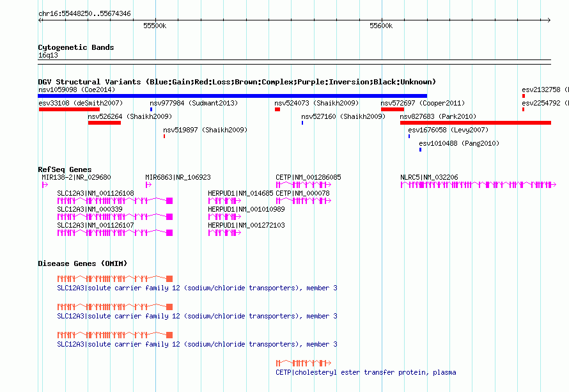Screen dimensions: 569x392
Task: Click the HERPUD1|NM_001272103 transcript glyph
Action: pyautogui.click(x=224, y=233)
